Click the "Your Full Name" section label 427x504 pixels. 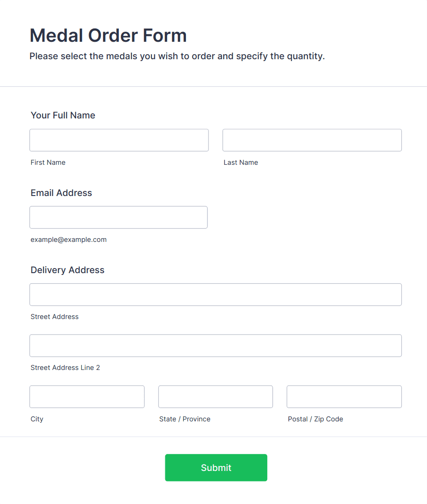coord(63,115)
